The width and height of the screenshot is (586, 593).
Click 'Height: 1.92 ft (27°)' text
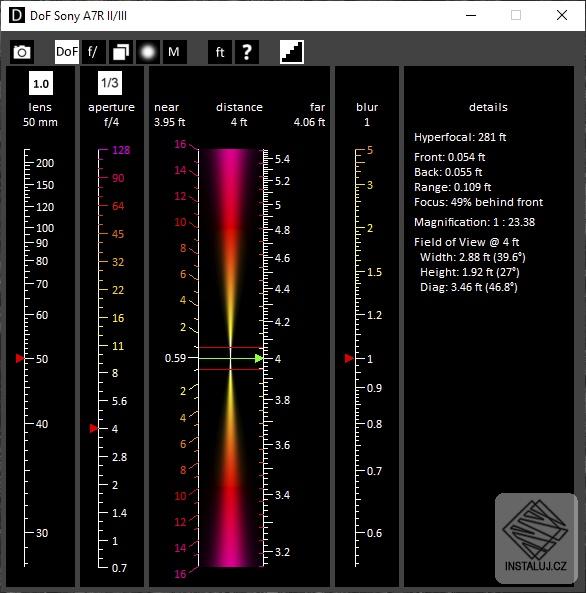point(470,272)
